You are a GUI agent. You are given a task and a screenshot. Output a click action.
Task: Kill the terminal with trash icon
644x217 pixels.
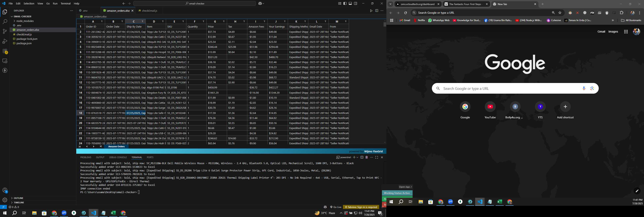coord(366,157)
